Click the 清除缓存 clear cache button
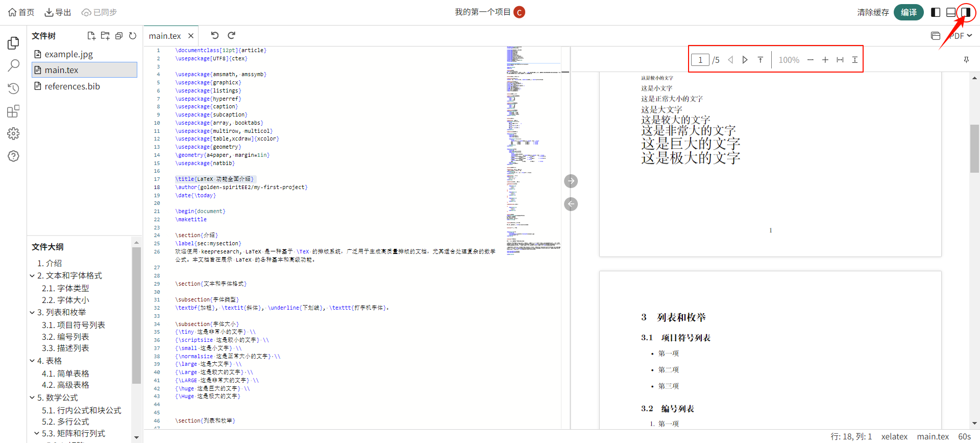Image resolution: width=980 pixels, height=443 pixels. point(873,12)
